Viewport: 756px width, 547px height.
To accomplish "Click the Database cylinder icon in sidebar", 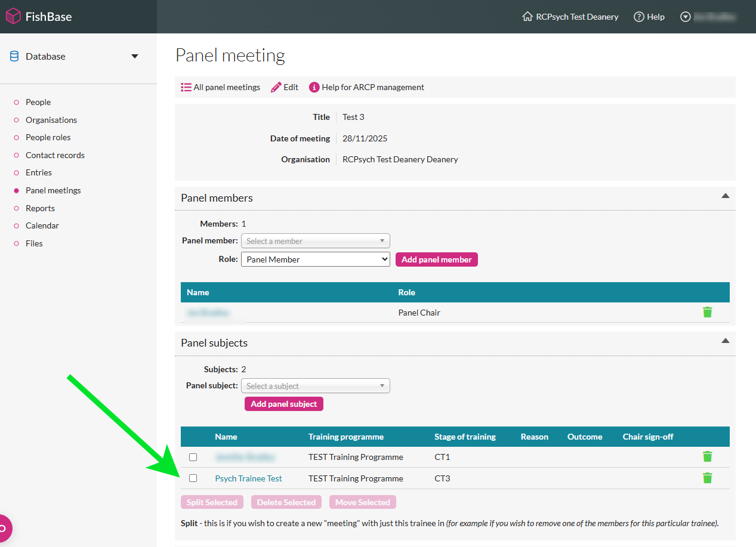I will tap(14, 56).
